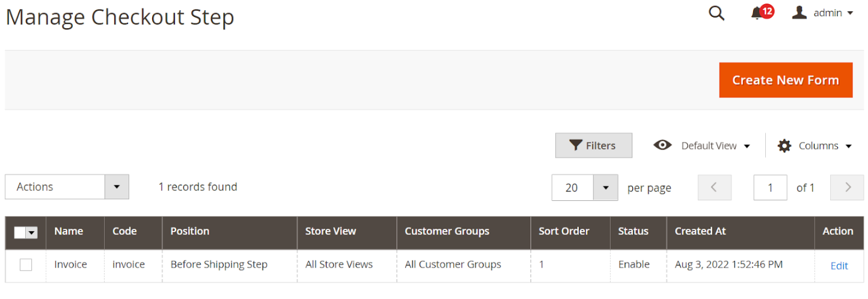
Task: Click the Create New Form button
Action: click(785, 80)
